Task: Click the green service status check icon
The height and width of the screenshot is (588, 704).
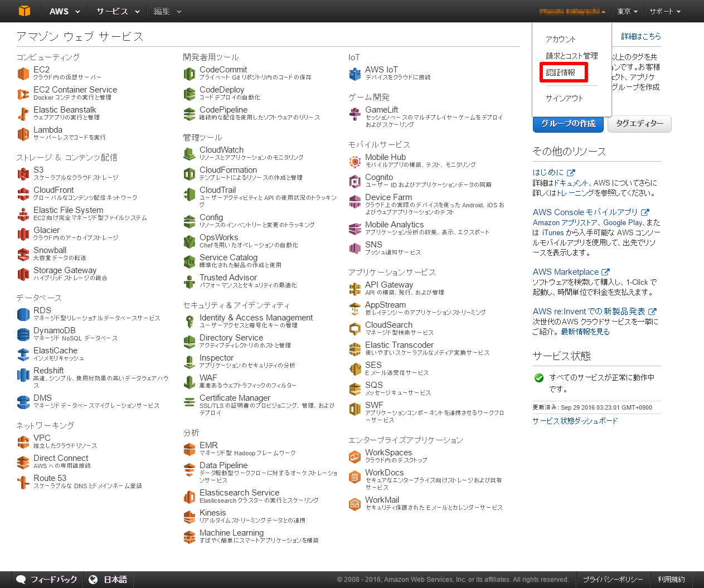Action: coord(539,378)
